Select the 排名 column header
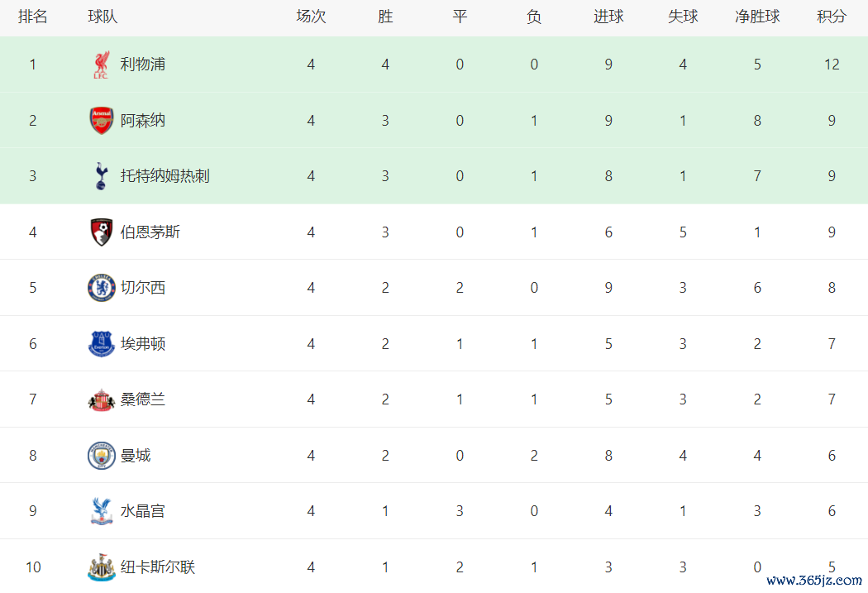 click(x=33, y=17)
